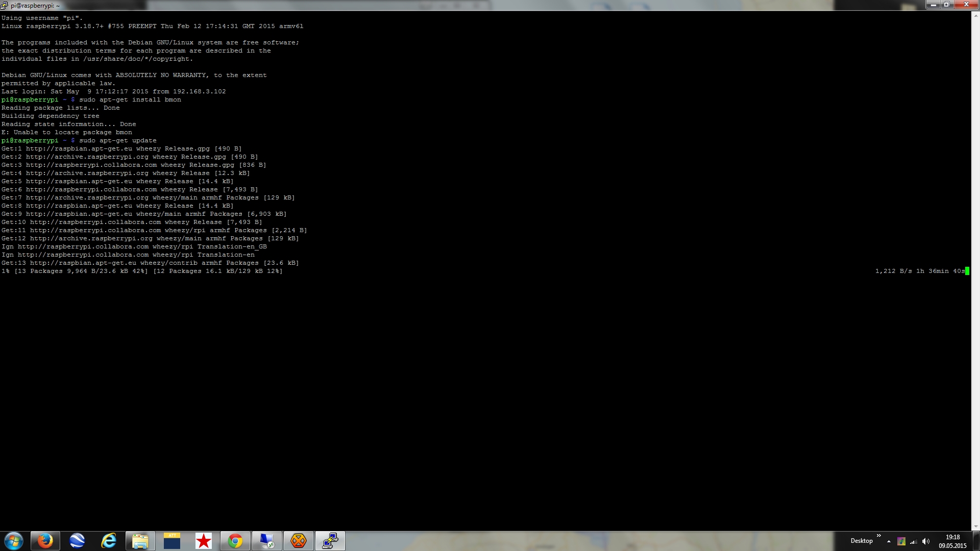The width and height of the screenshot is (980, 551).
Task: Click the terminal scrollbar up arrow
Action: pos(976,15)
